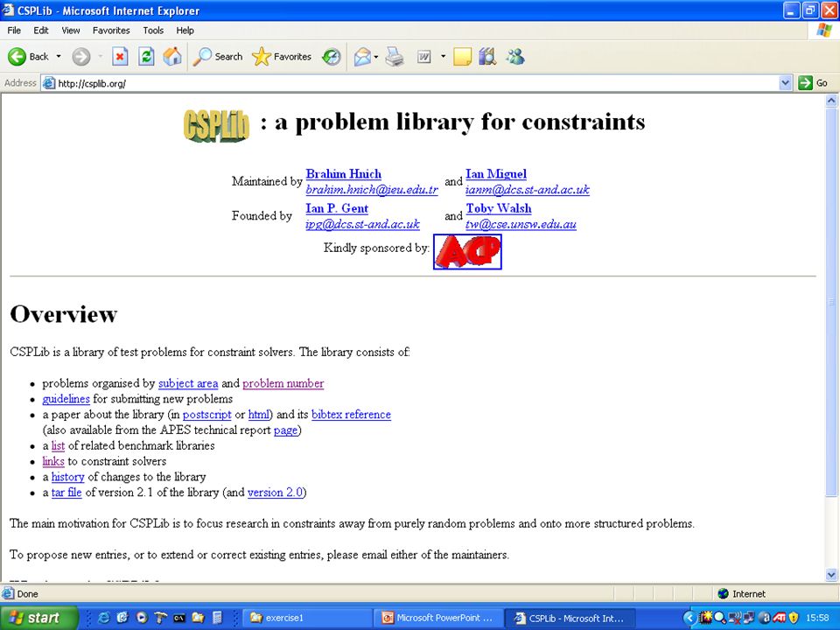Edit page with Word icon

tap(423, 56)
